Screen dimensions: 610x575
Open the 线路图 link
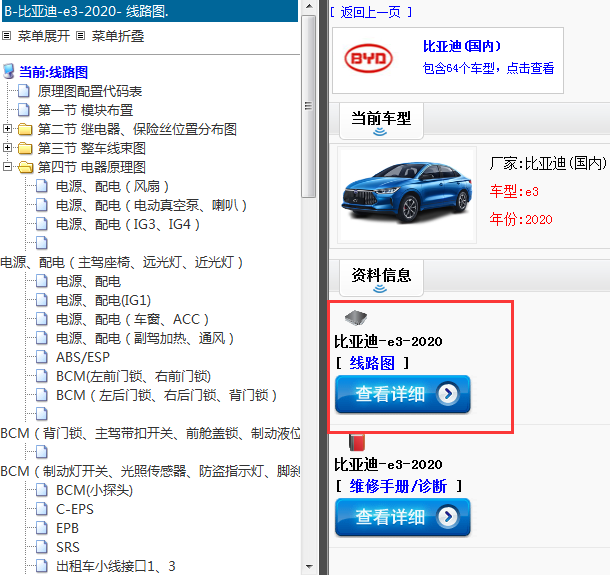(x=372, y=363)
